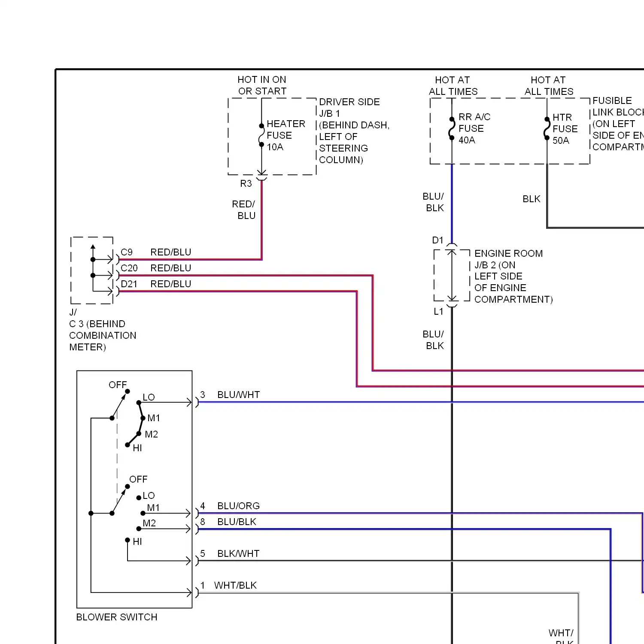Click the upper M1 contact label
The width and height of the screenshot is (644, 644).
tap(154, 418)
